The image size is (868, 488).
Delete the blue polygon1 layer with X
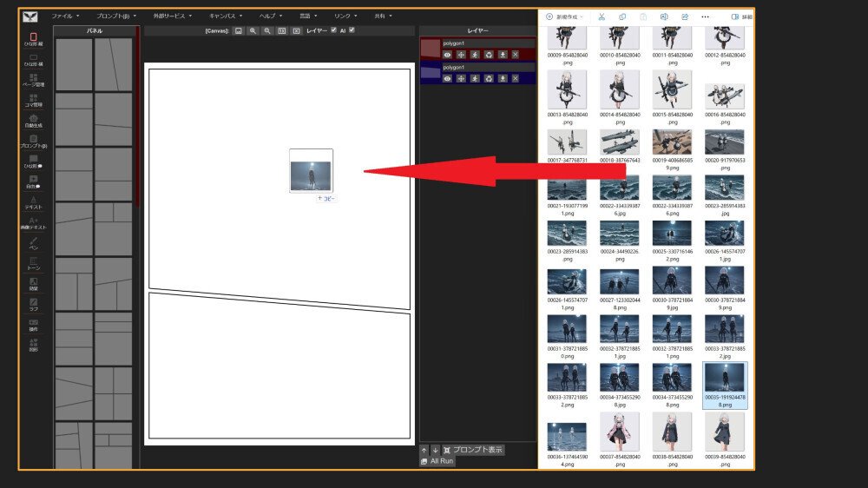(x=516, y=79)
